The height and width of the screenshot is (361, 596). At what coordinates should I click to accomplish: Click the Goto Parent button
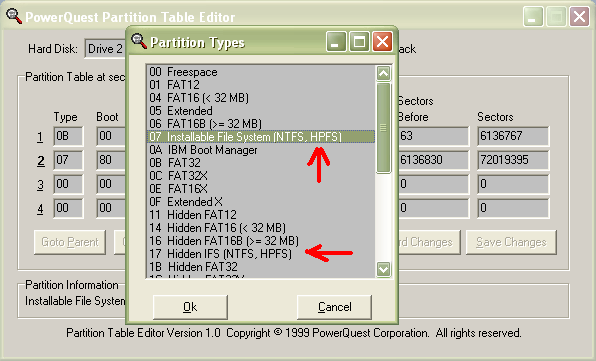[x=70, y=242]
